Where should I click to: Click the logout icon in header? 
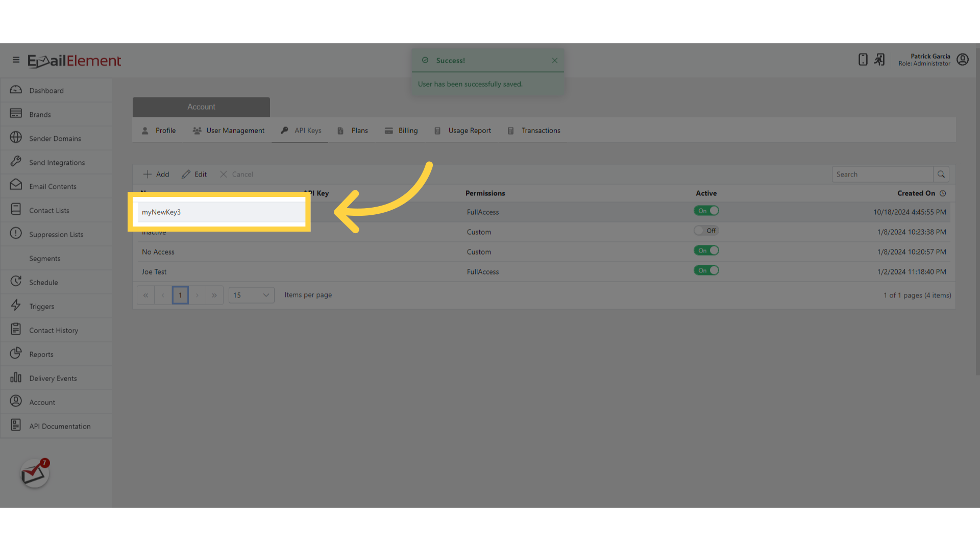pos(879,60)
